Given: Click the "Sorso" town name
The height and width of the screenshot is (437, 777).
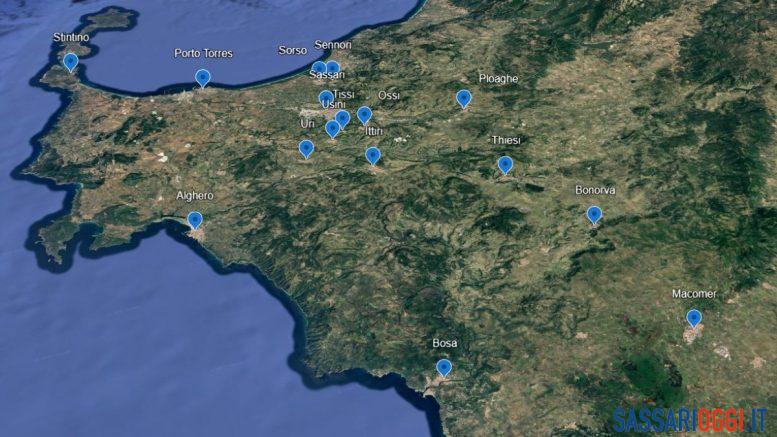Looking at the screenshot, I should tap(292, 50).
